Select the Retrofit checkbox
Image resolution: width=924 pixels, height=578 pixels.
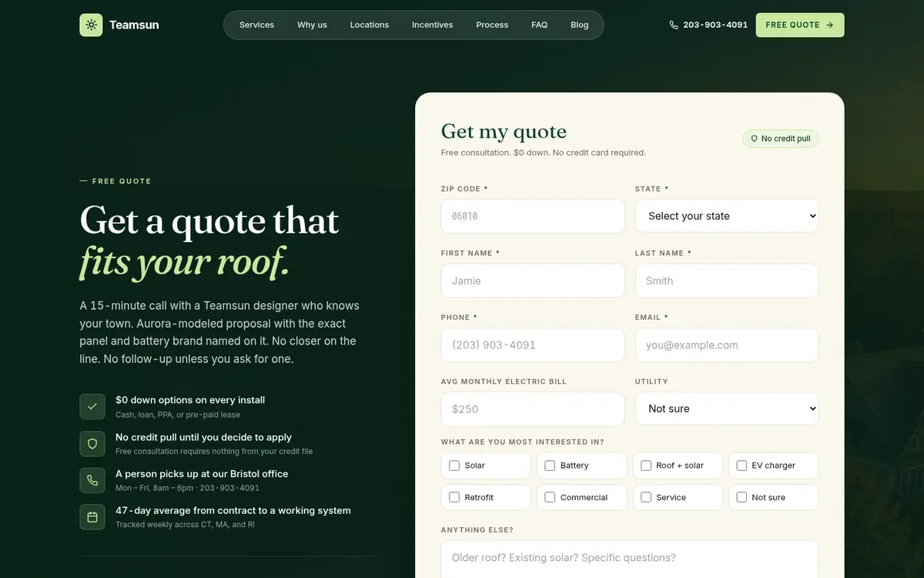click(x=454, y=497)
